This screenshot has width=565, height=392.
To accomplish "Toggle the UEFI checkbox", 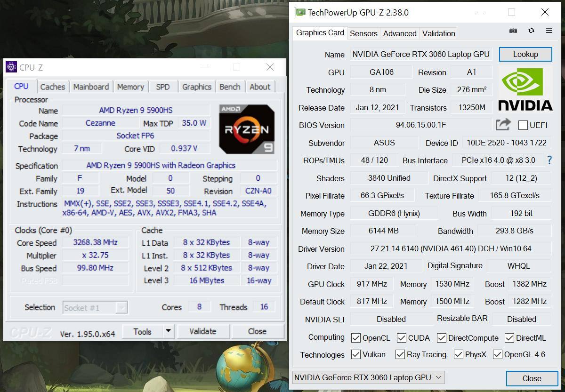I will coord(523,125).
